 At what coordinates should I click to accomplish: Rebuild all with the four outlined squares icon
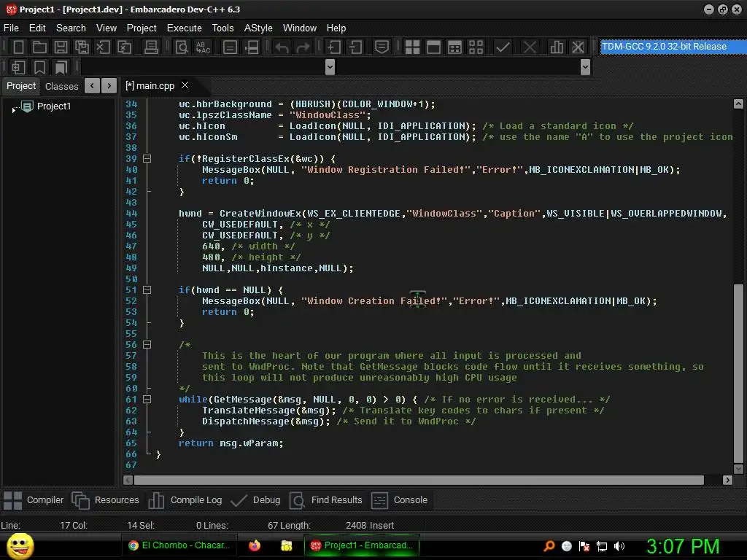[476, 47]
